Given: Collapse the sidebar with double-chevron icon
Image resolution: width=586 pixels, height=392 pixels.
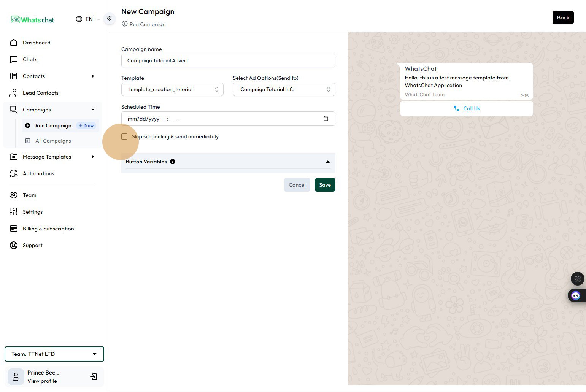Looking at the screenshot, I should [x=109, y=18].
